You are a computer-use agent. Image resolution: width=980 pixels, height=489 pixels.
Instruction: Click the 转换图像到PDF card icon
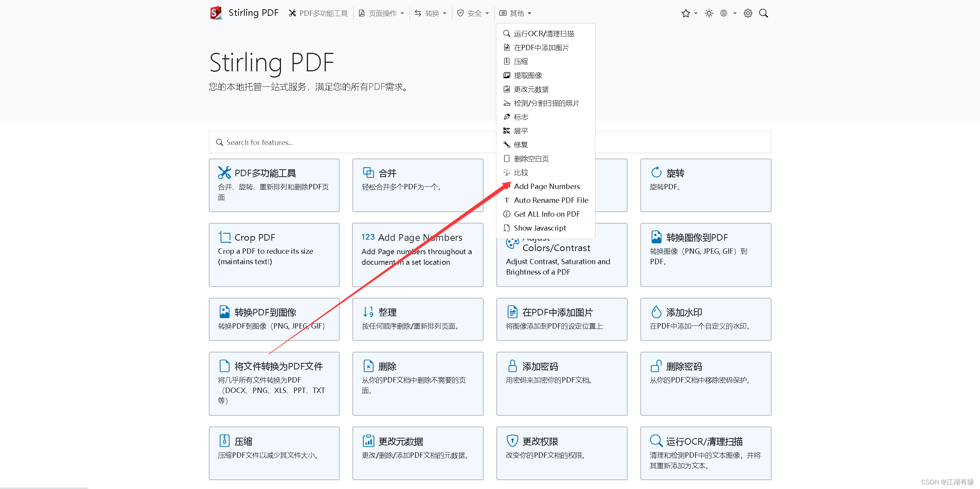pyautogui.click(x=656, y=237)
